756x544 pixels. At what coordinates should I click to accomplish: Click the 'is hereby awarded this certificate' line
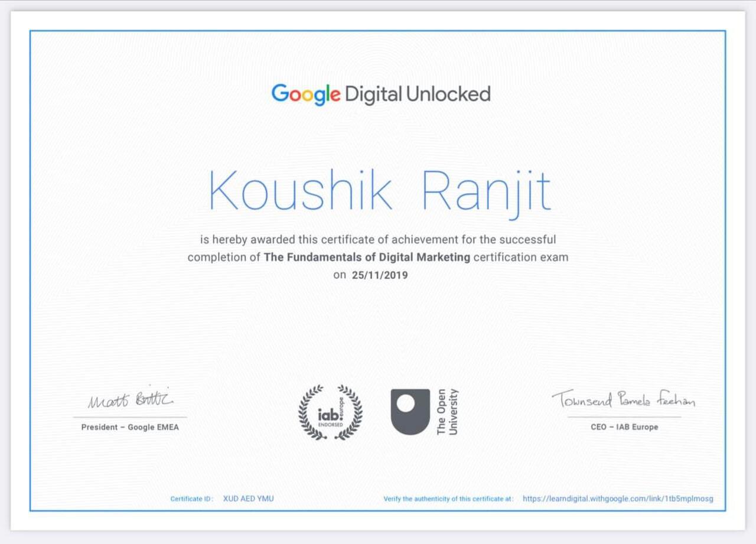378,240
